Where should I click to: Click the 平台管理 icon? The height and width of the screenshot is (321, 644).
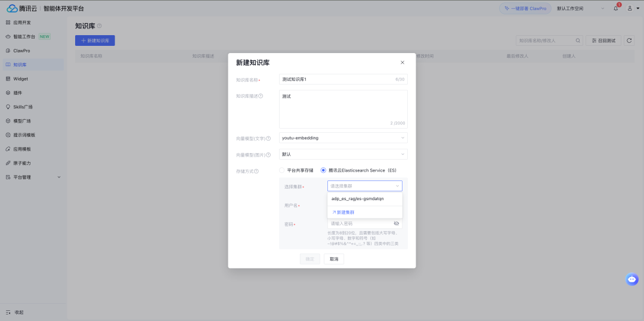coord(8,177)
